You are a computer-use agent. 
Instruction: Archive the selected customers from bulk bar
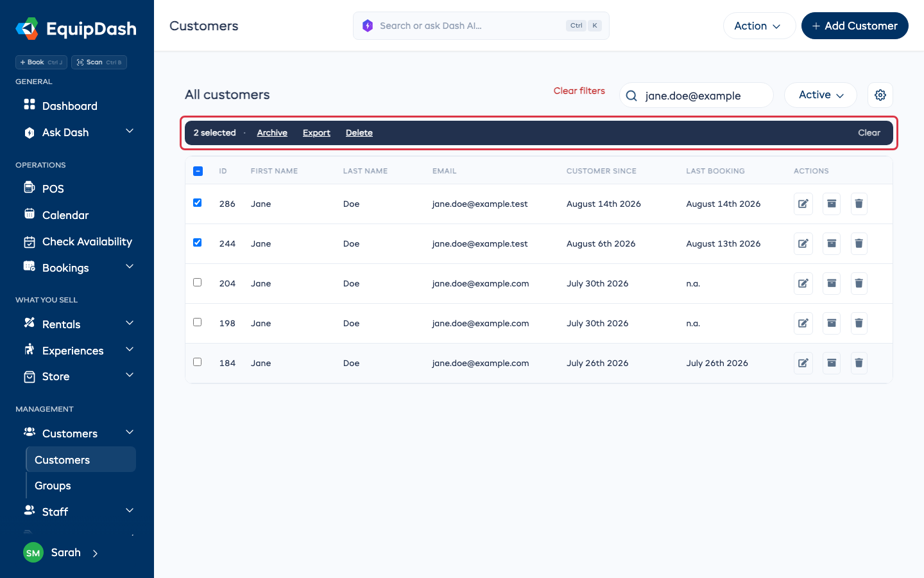click(x=272, y=133)
